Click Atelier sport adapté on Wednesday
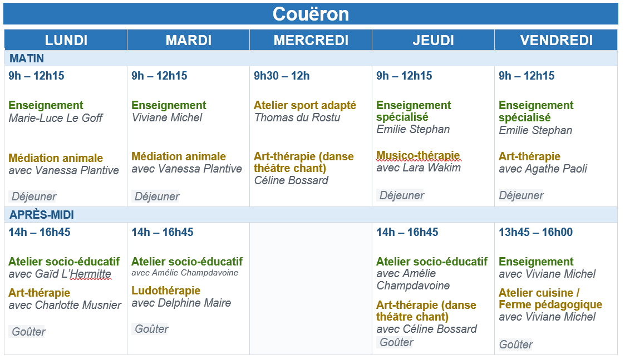 tap(305, 105)
